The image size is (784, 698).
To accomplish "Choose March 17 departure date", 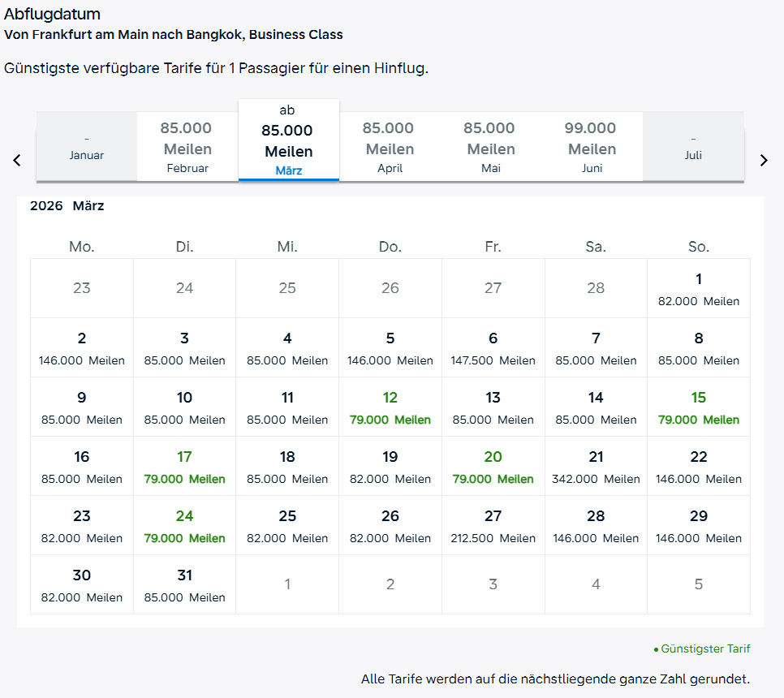I will (x=184, y=467).
